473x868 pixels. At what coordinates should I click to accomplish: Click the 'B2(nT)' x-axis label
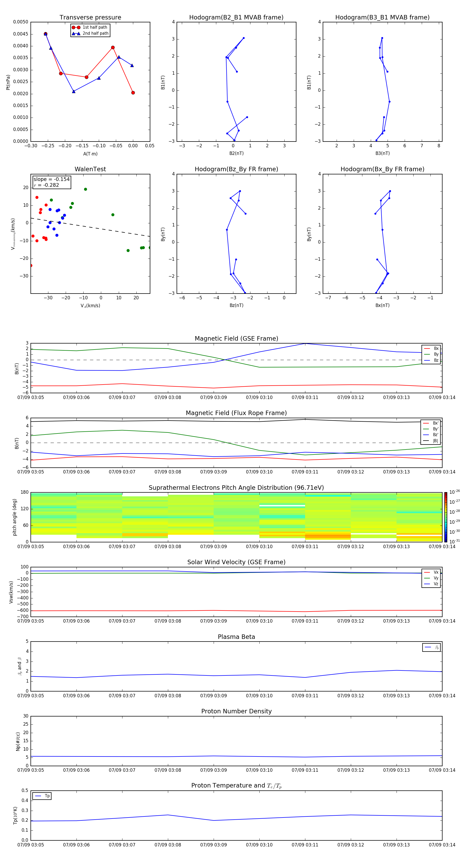point(236,153)
